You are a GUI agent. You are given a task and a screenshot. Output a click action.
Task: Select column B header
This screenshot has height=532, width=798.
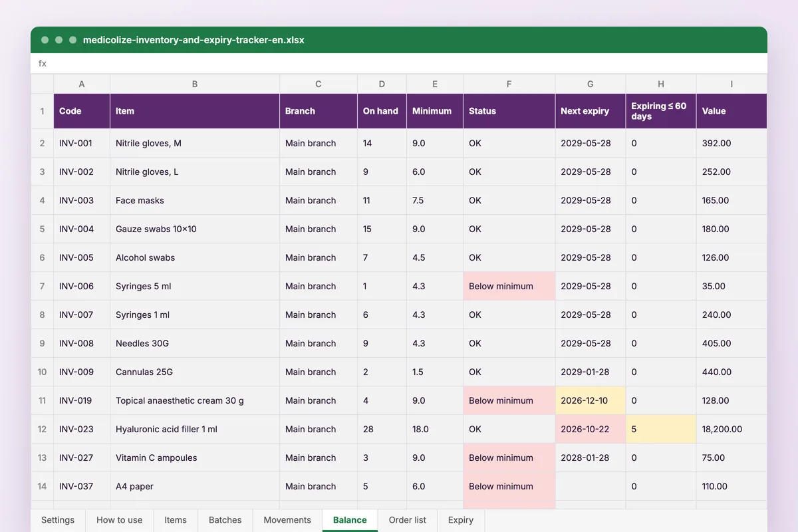(x=195, y=84)
